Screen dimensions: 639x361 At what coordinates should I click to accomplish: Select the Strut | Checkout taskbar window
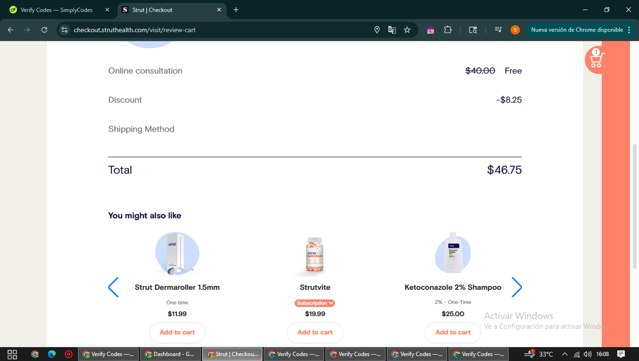[x=233, y=354]
